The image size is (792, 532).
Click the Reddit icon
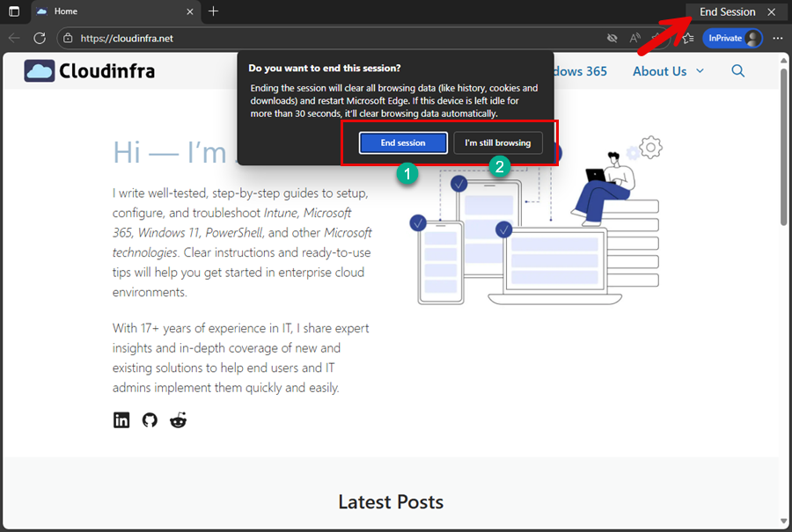pos(178,420)
